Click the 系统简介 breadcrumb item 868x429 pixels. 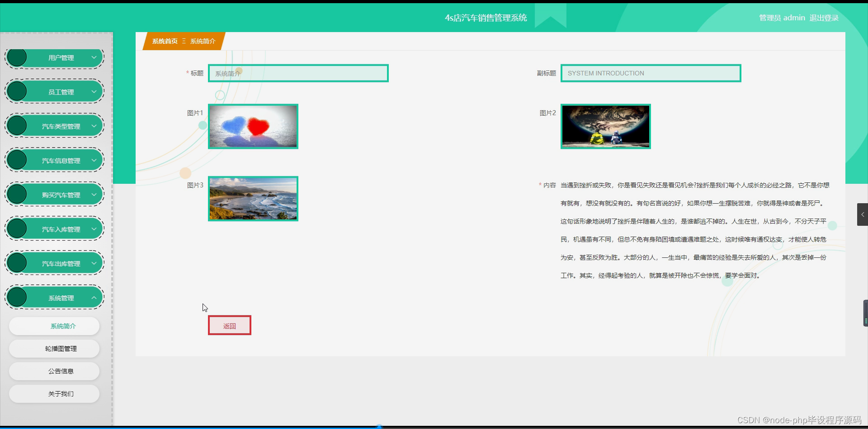coord(203,41)
